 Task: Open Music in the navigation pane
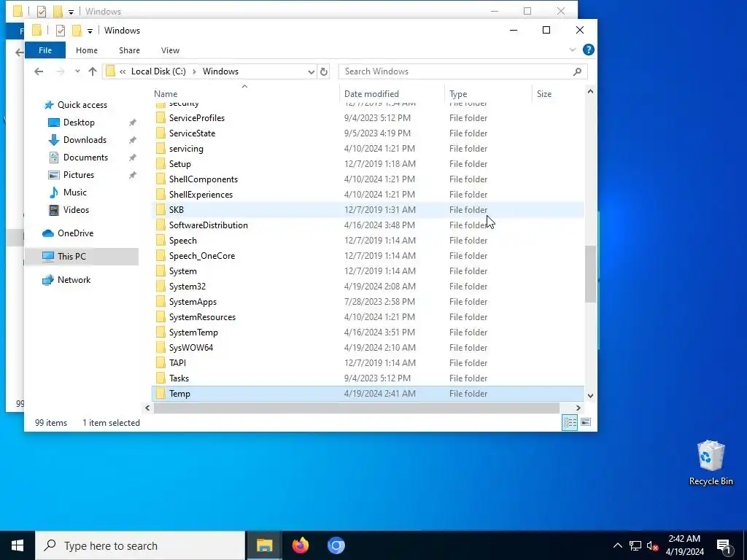pos(74,192)
